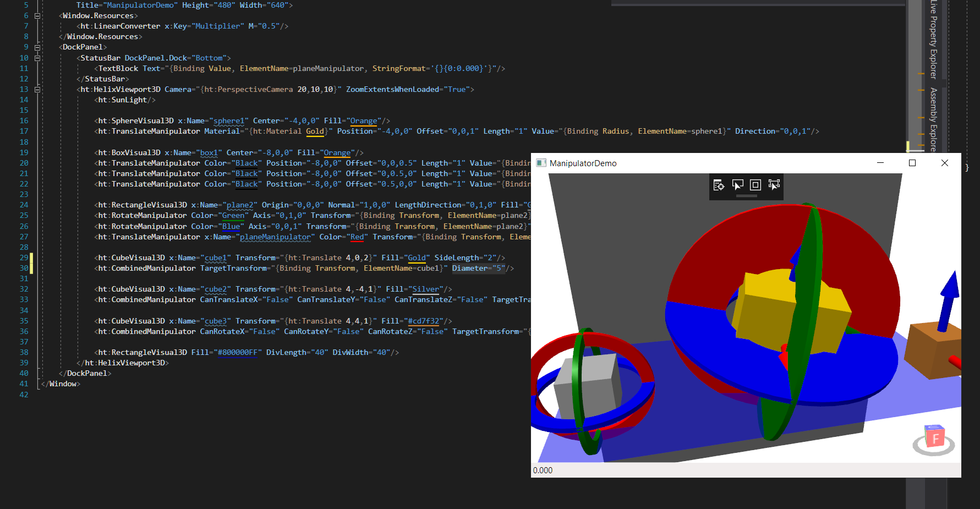Collapse the debug toolbar handle
The height and width of the screenshot is (509, 980).
click(747, 196)
